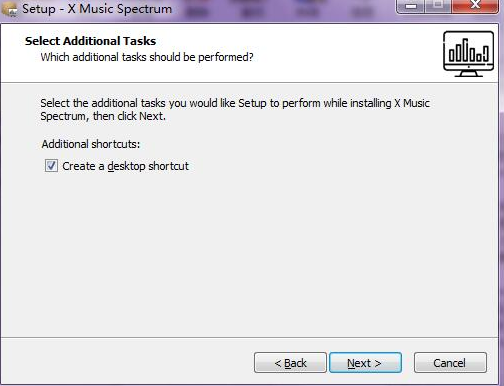Minimize the Setup window

point(412,6)
